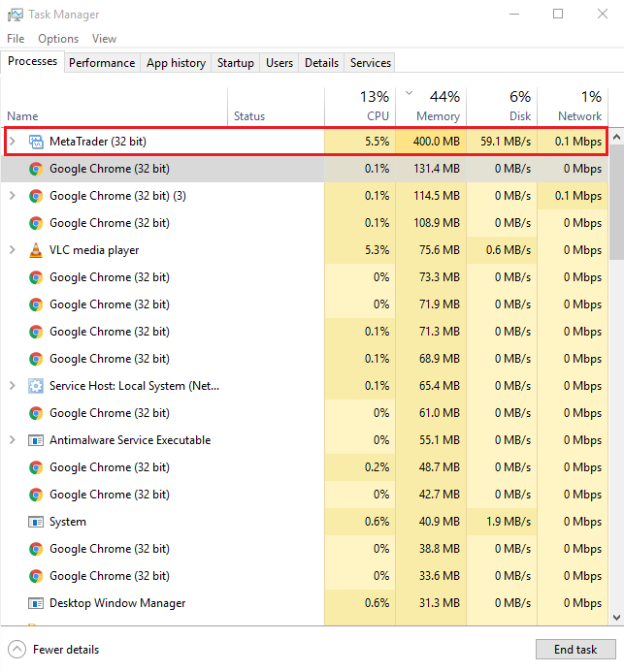The image size is (624, 672).
Task: Select the Desktop Window Manager row name
Action: tap(117, 603)
